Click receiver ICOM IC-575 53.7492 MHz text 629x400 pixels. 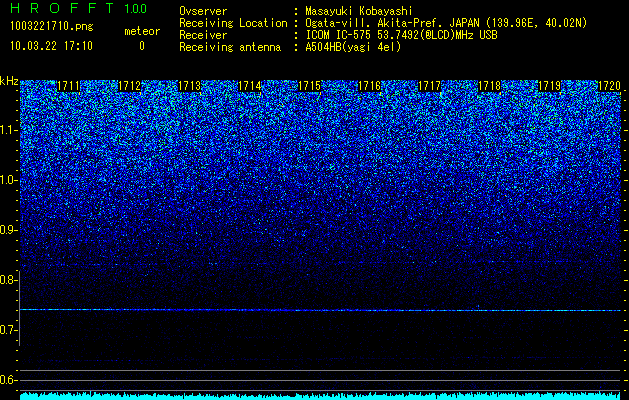pyautogui.click(x=401, y=35)
